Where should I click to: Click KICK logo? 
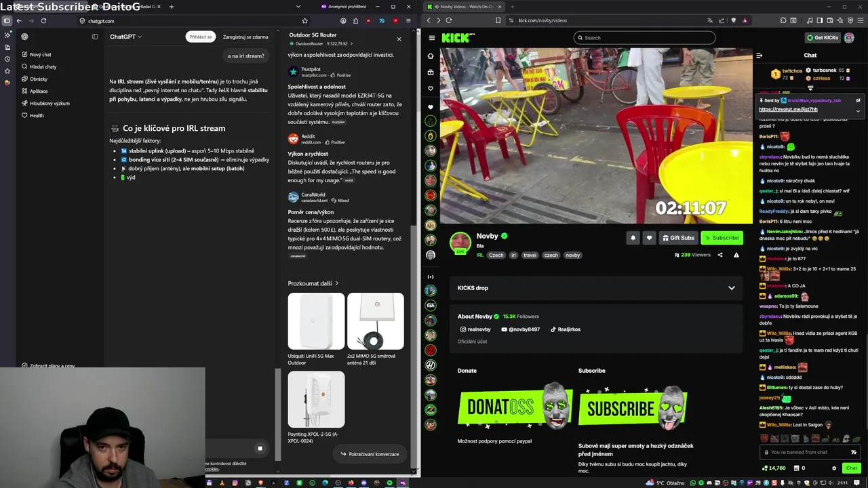click(458, 38)
